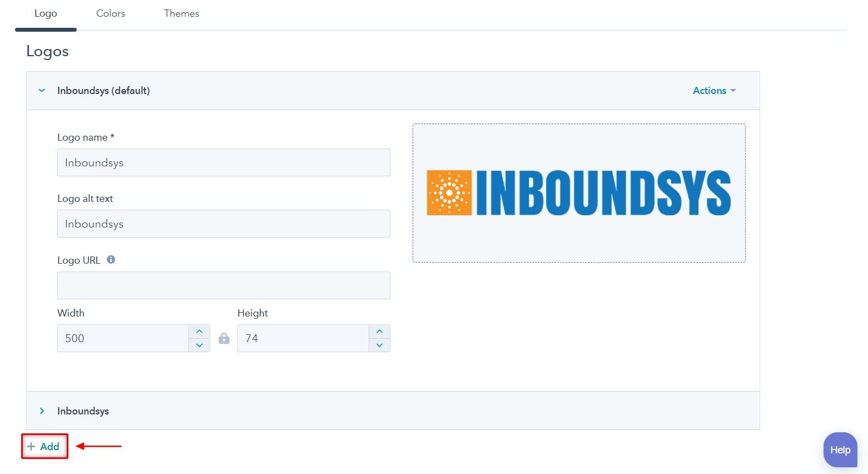
Task: Click into the Logo alt text field
Action: click(x=224, y=224)
